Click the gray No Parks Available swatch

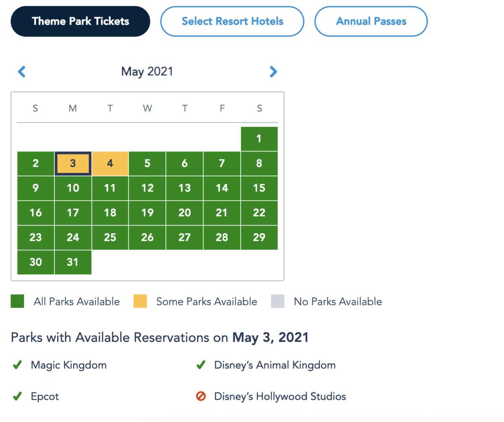[x=278, y=301]
